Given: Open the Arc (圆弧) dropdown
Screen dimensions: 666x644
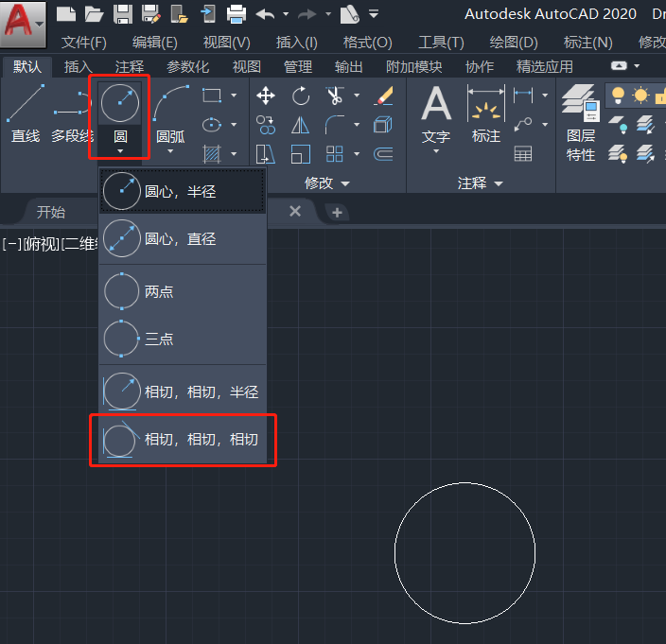Looking at the screenshot, I should pos(170,149).
